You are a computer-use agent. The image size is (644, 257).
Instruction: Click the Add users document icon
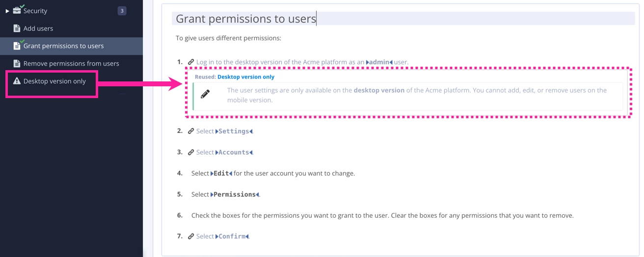coord(17,28)
